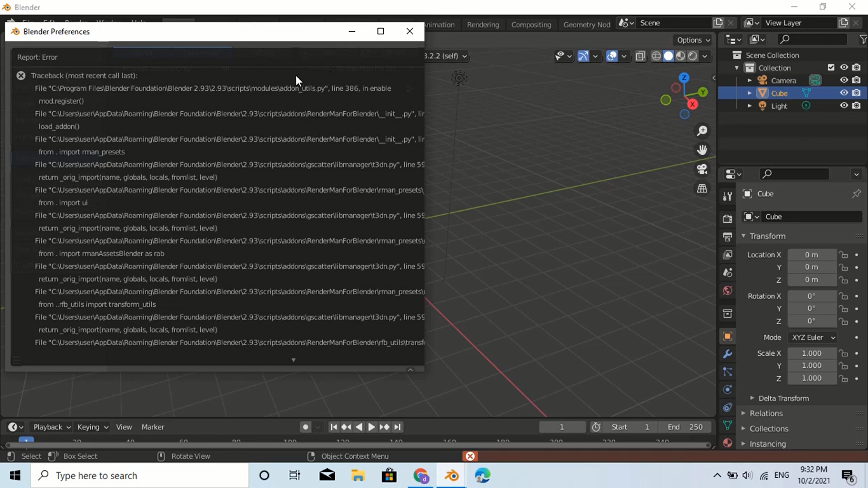Open the Mode dropdown showing XYZ Euler
868x488 pixels.
point(812,337)
